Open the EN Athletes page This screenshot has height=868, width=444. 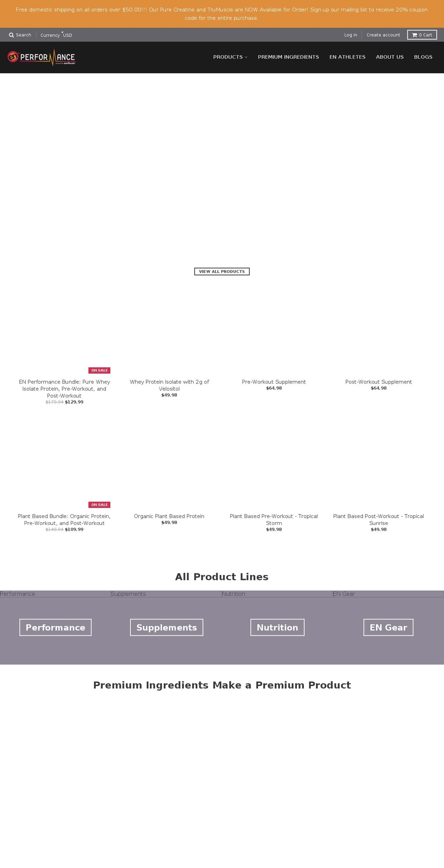point(347,57)
